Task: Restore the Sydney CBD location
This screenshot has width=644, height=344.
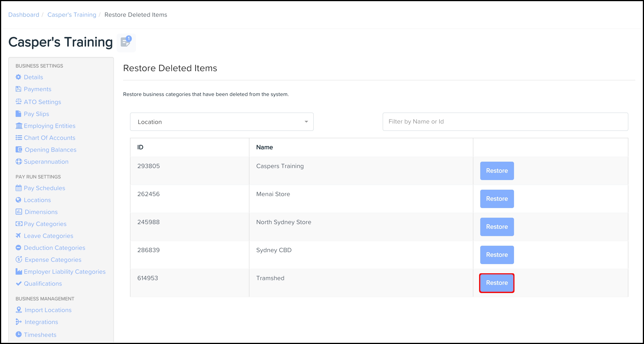Action: (x=497, y=255)
